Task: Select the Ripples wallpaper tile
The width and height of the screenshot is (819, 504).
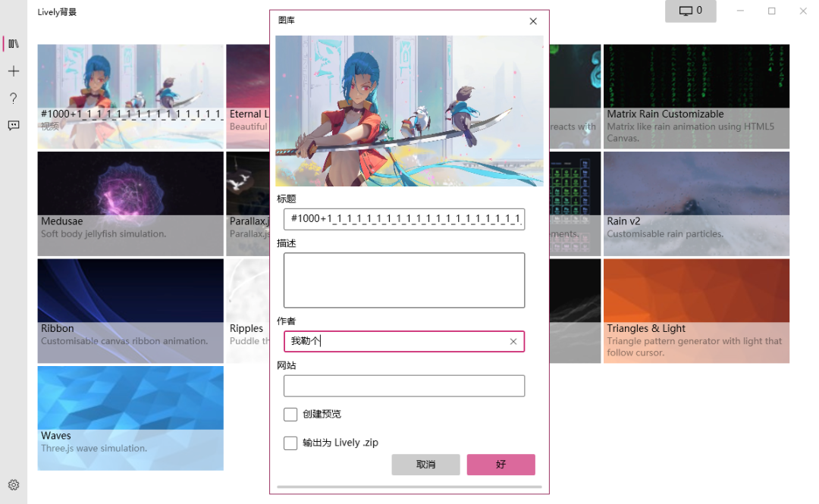Action: click(248, 311)
